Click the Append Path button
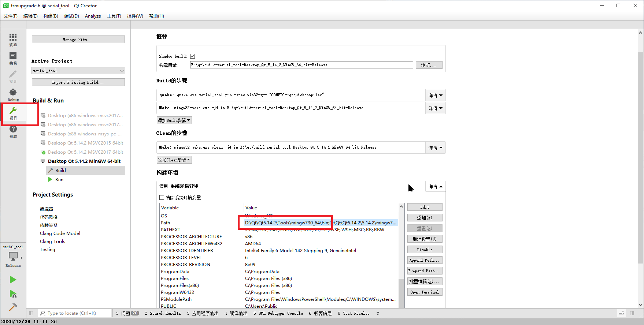Viewport: 644px width, 325px height. point(425,260)
